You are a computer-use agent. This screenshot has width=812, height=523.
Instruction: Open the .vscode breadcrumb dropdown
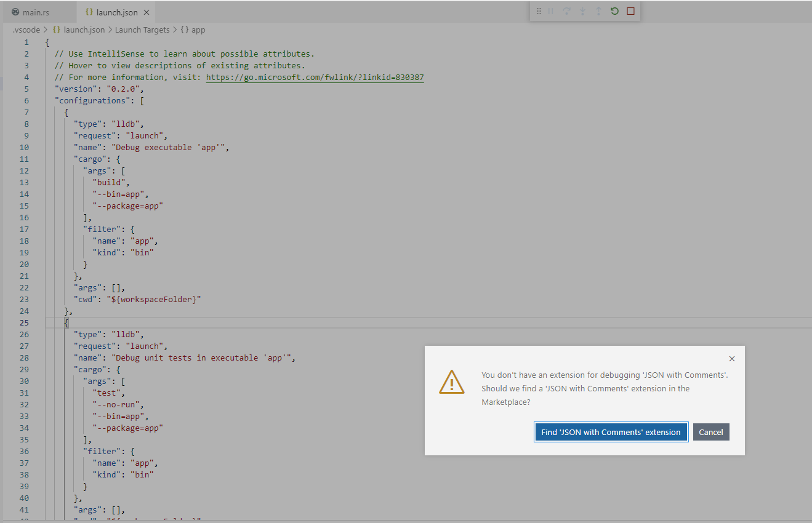(x=25, y=29)
